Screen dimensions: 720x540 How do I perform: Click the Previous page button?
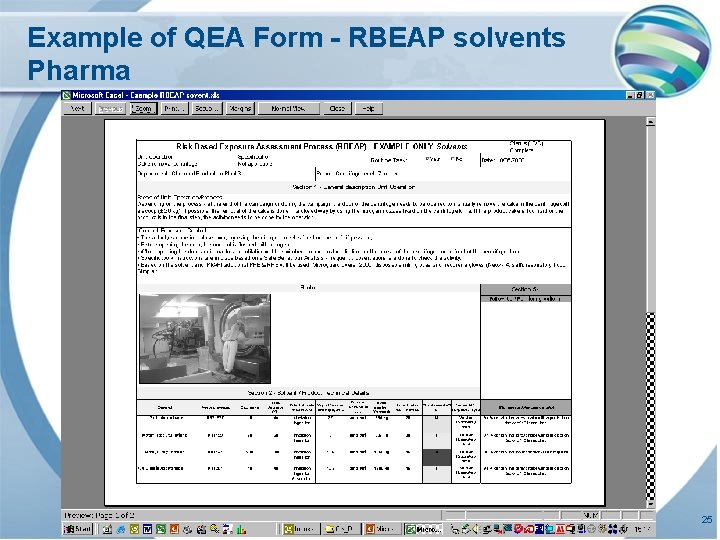[111, 109]
